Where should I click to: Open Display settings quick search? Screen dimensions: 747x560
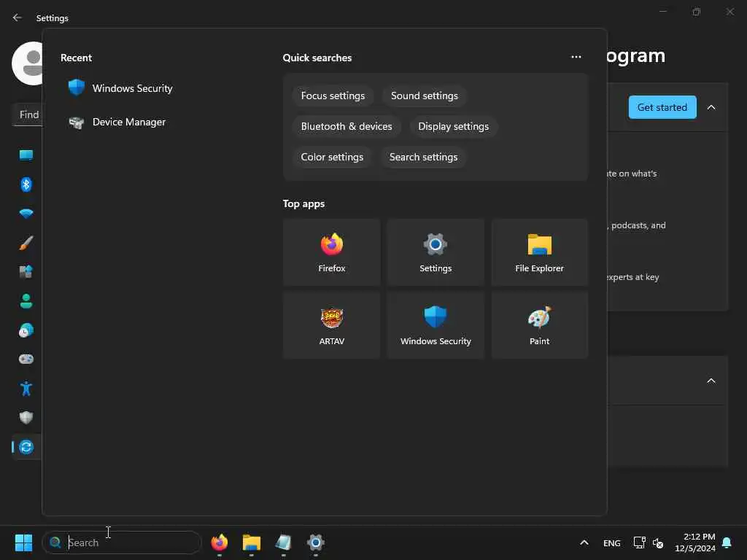click(453, 126)
